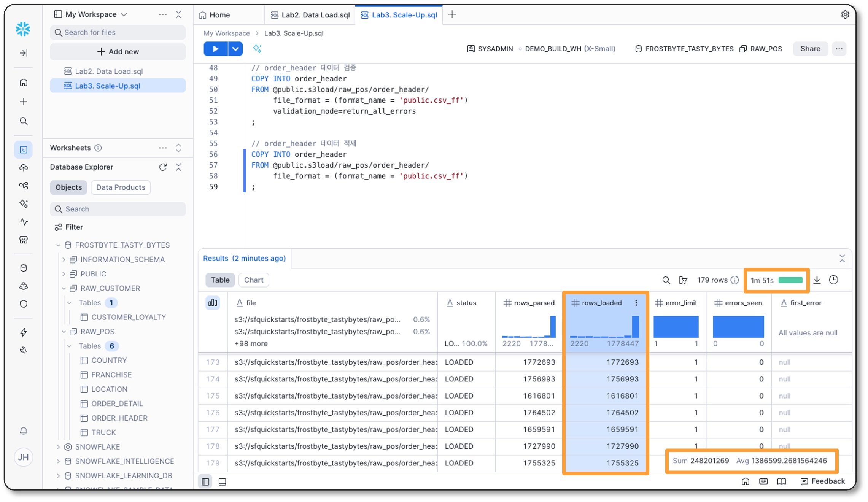Expand the SNOWFLAKE database node
Viewport: 868px width, 502px height.
[x=58, y=447]
